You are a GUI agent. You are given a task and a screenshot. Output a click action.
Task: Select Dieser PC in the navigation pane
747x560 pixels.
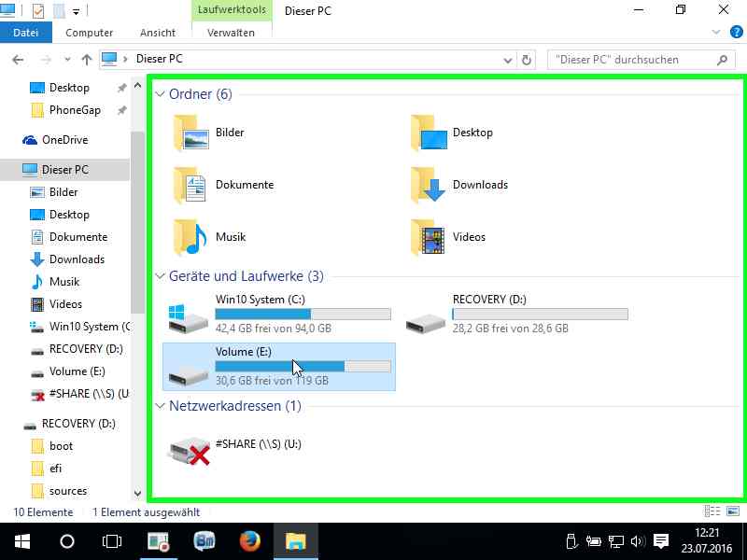point(64,170)
